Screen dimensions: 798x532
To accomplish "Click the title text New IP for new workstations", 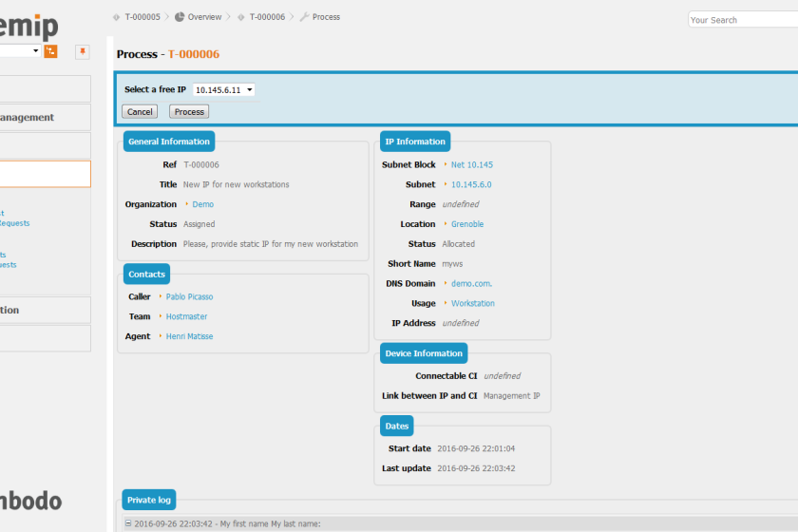I will pos(237,185).
